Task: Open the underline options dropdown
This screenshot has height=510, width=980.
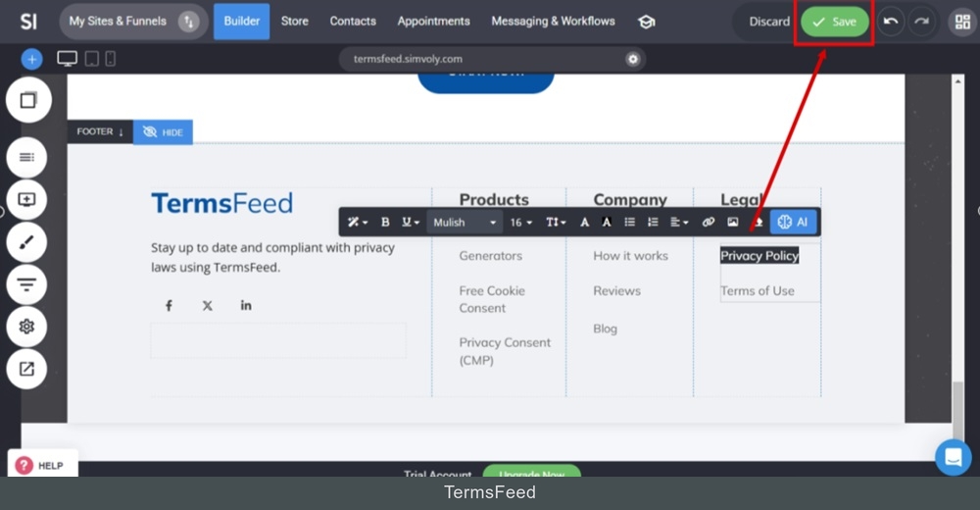Action: tap(410, 223)
